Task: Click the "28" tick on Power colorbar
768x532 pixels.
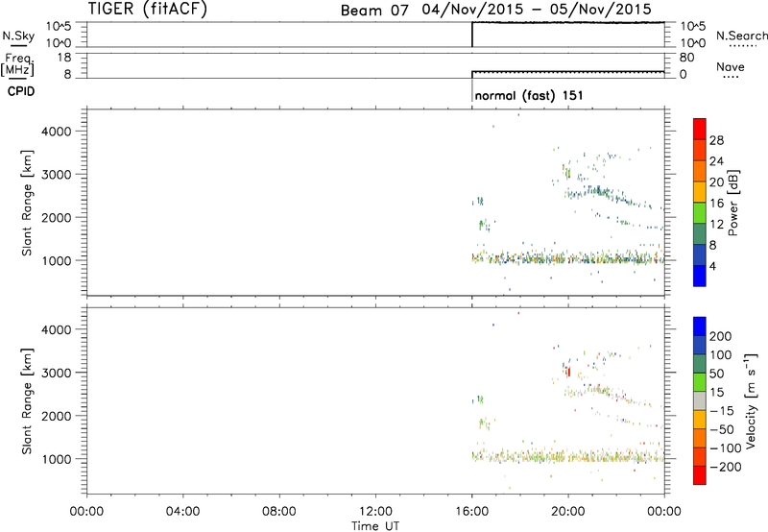Action: [x=716, y=140]
